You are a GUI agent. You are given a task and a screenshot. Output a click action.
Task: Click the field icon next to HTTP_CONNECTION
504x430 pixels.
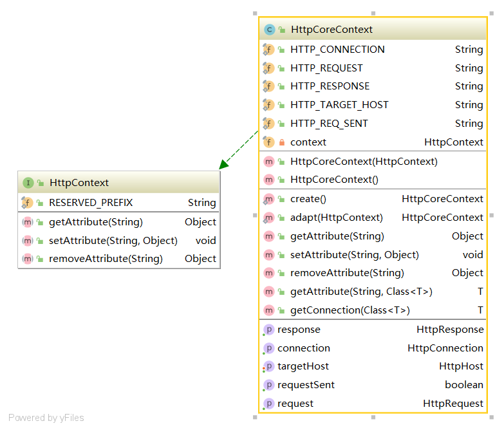268,50
